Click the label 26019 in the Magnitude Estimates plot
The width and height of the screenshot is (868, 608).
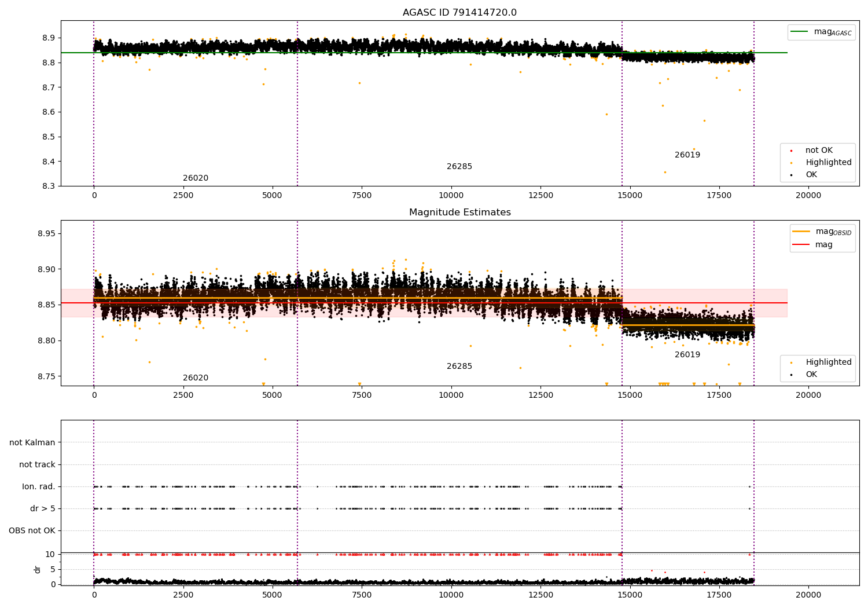pos(687,355)
